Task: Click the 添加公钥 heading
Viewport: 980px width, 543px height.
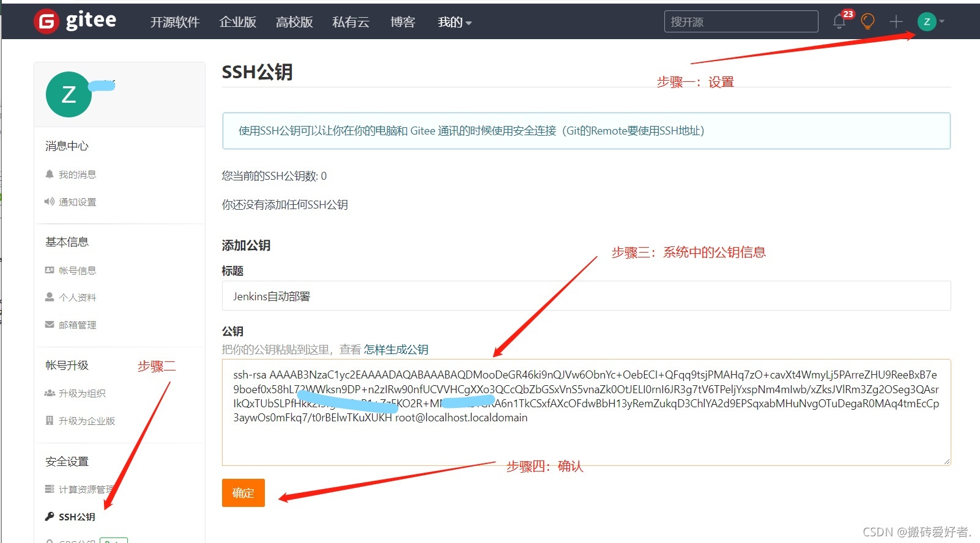Action: pos(246,246)
